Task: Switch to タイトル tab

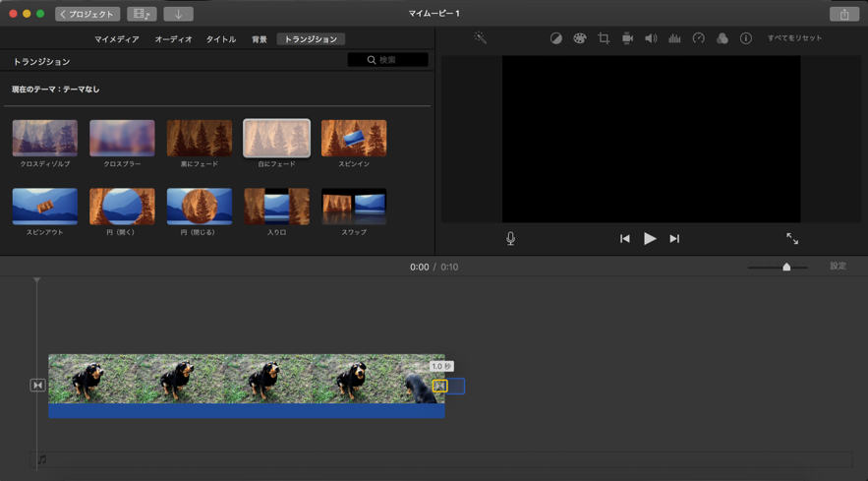Action: point(221,39)
